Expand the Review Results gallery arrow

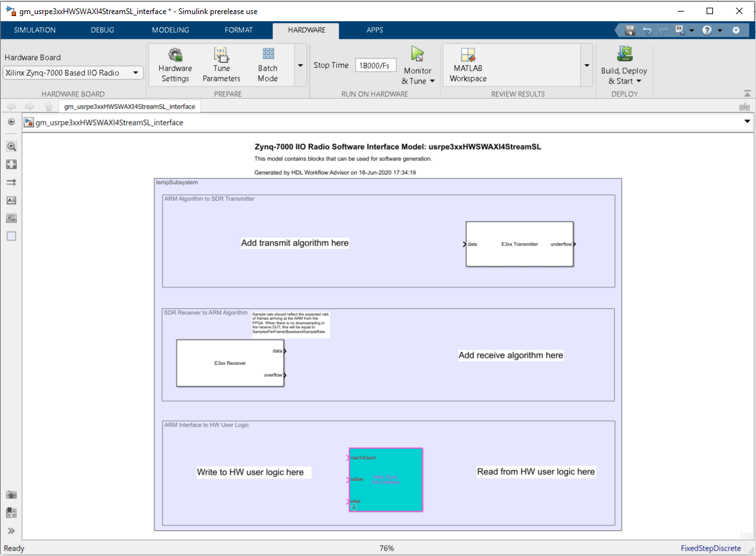click(587, 65)
